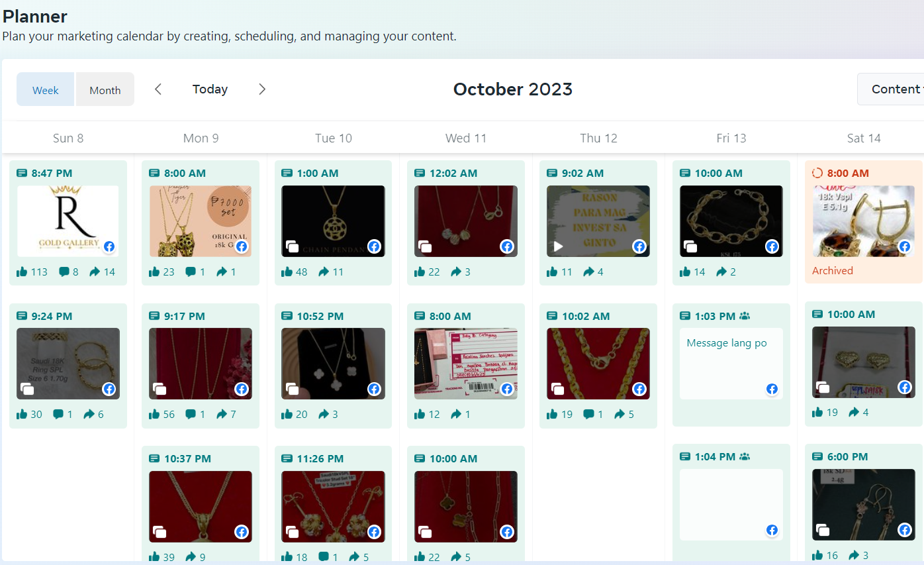Click the share icon showing 14 shares

pos(94,272)
